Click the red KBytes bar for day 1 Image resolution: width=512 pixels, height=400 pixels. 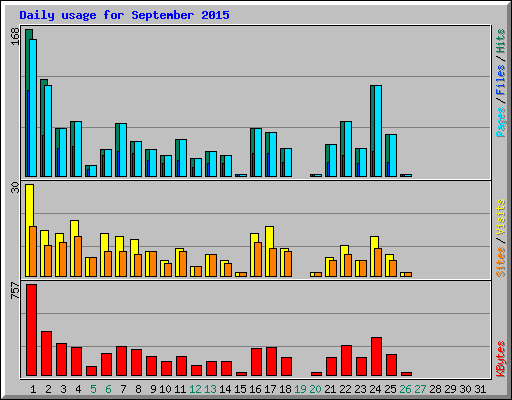(x=32, y=330)
